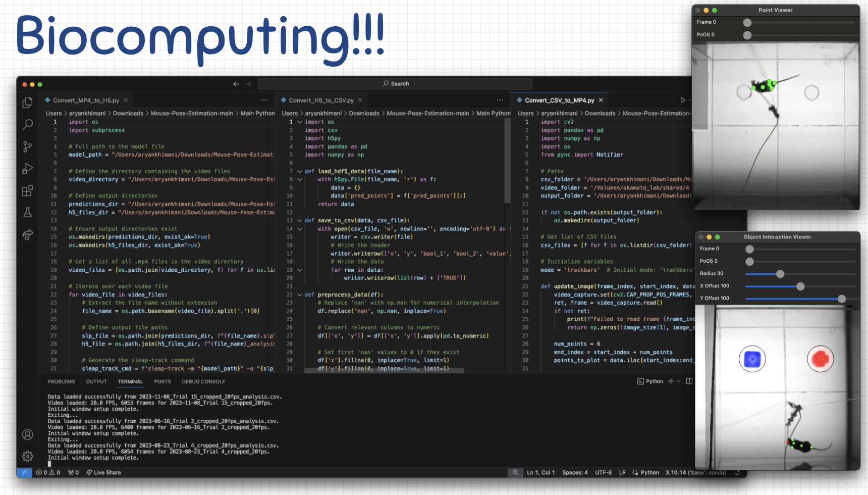Add a new terminal with the plus icon
The image size is (868, 495).
click(671, 381)
